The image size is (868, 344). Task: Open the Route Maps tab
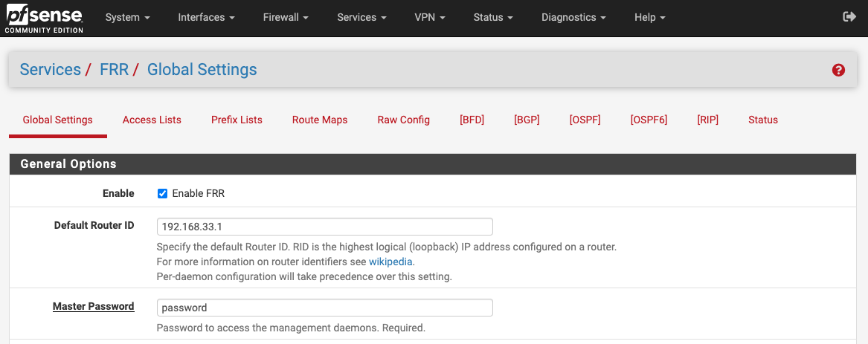pos(320,120)
